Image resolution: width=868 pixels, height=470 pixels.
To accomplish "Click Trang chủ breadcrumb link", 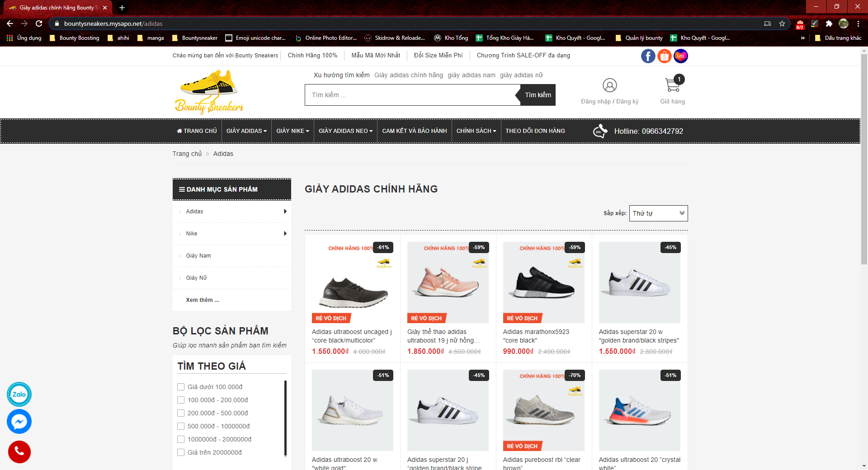I will click(x=187, y=154).
